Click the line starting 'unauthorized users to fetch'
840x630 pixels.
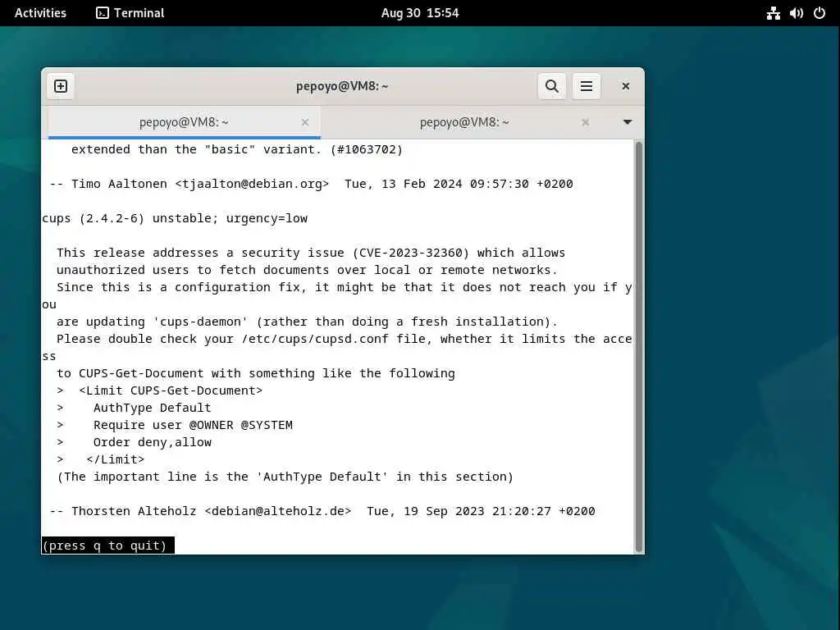click(x=307, y=269)
